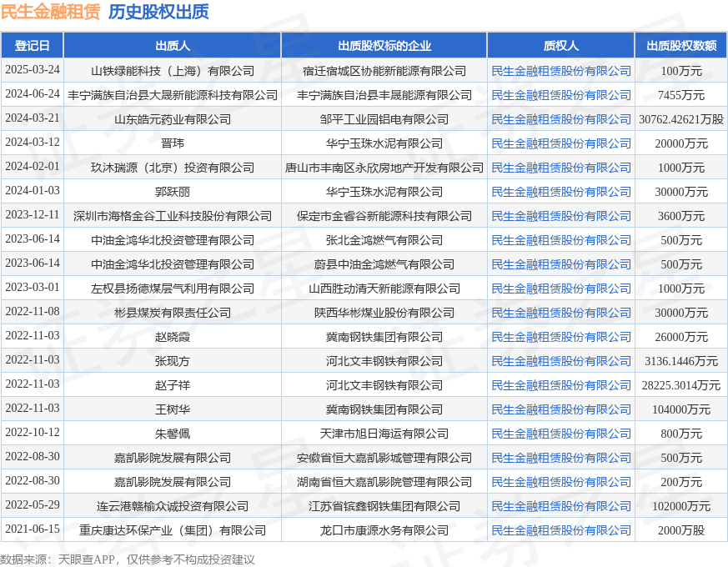Open the 民生金融租赁股份有限公司 link in the 2025-03-24 row
The image size is (728, 567).
(x=561, y=71)
